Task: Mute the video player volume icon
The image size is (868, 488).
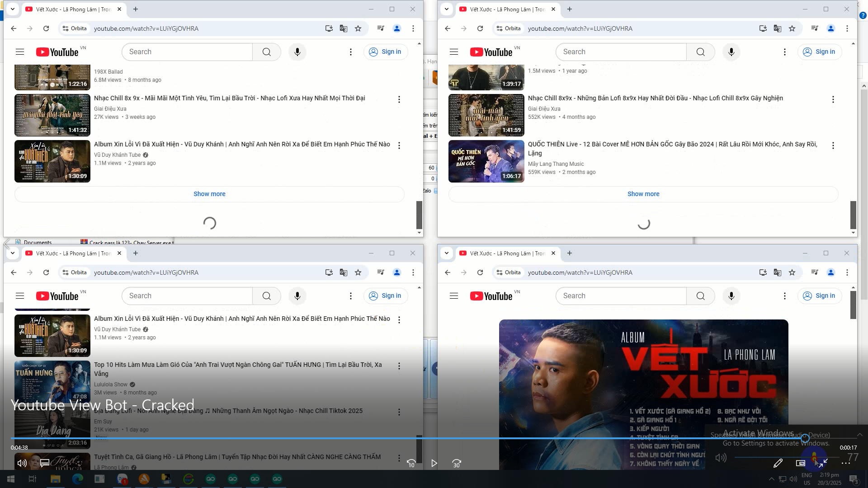Action: pyautogui.click(x=22, y=463)
